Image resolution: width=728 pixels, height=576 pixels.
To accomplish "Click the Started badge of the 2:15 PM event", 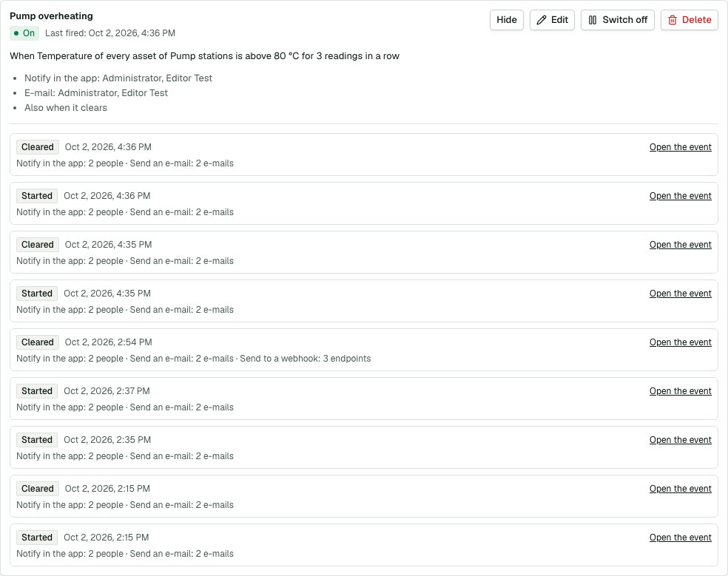I will 37,537.
